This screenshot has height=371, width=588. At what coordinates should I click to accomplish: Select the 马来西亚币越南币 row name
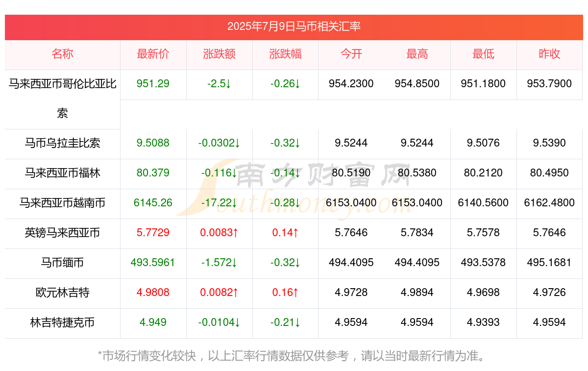[x=62, y=203]
